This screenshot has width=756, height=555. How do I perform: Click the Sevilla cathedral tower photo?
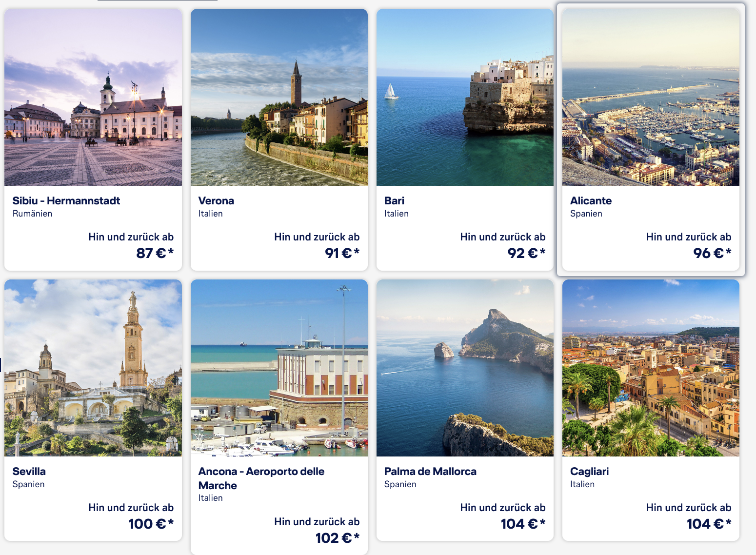93,368
